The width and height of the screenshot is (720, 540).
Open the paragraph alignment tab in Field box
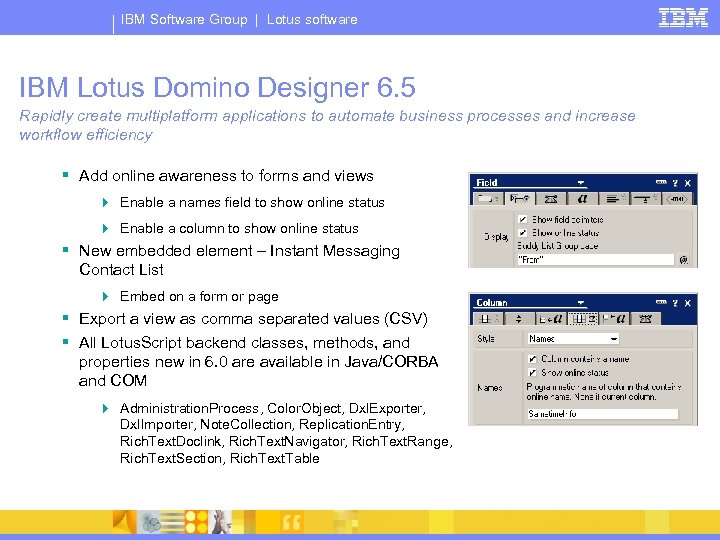614,199
